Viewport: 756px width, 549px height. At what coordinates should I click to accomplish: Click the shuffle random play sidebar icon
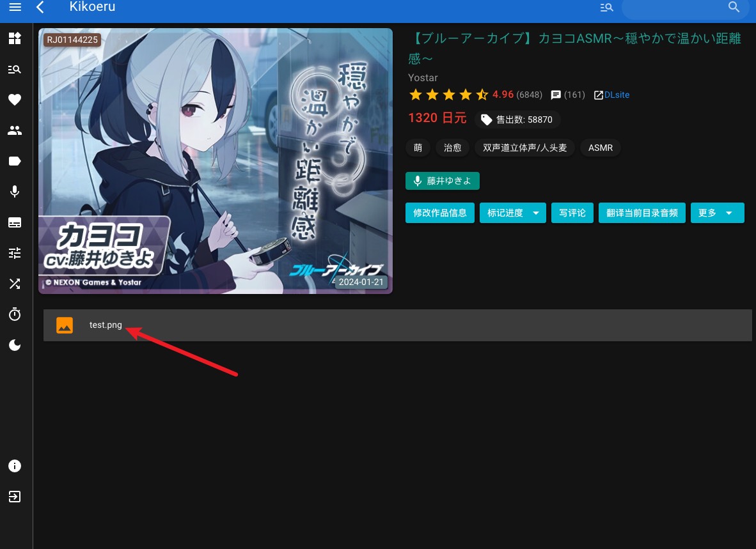15,284
